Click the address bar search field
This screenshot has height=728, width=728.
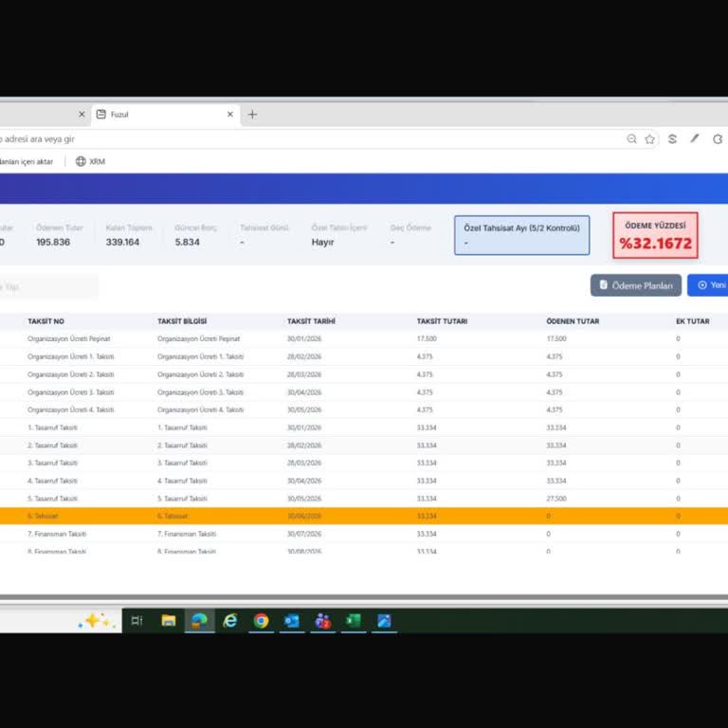pos(309,138)
